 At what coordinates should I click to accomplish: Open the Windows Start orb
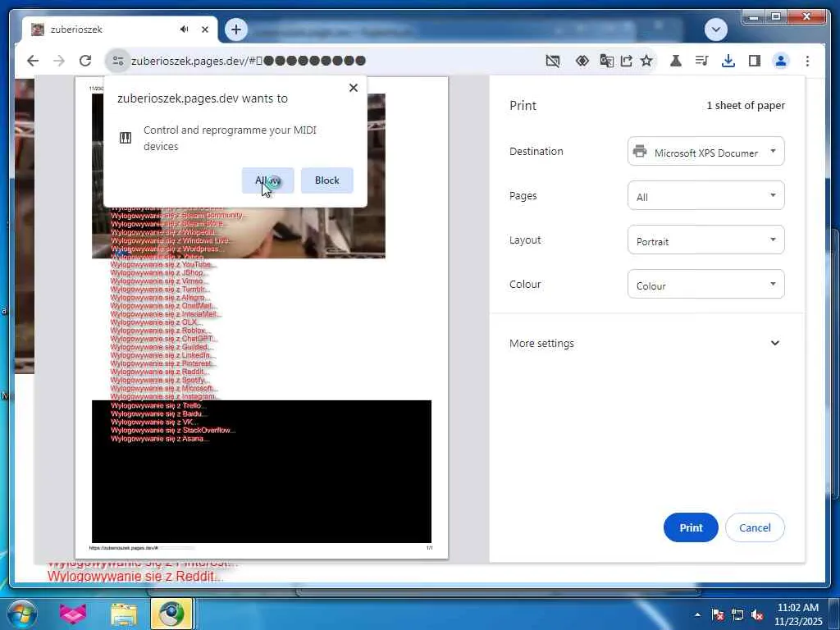(21, 614)
